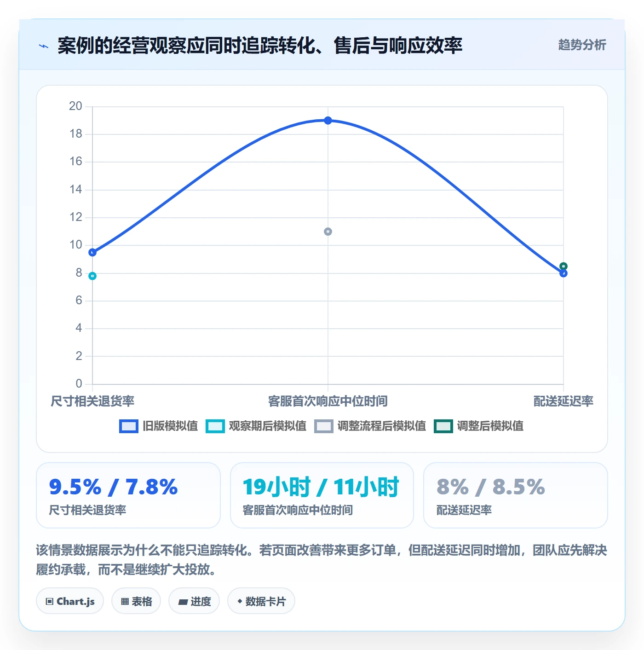Screen dimensions: 644x650
Task: Select the 数据卡片 tag
Action: tap(261, 601)
